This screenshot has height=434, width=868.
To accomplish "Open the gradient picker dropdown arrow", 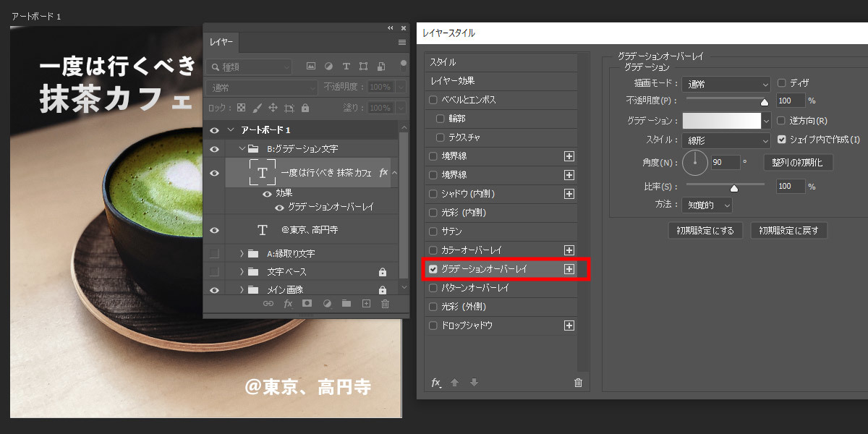I will pyautogui.click(x=766, y=121).
